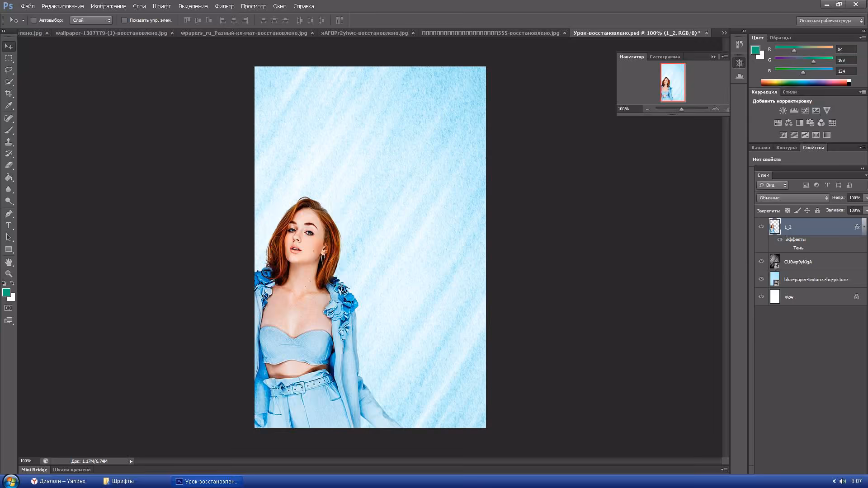
Task: Select the Eraser tool
Action: pos(9,165)
